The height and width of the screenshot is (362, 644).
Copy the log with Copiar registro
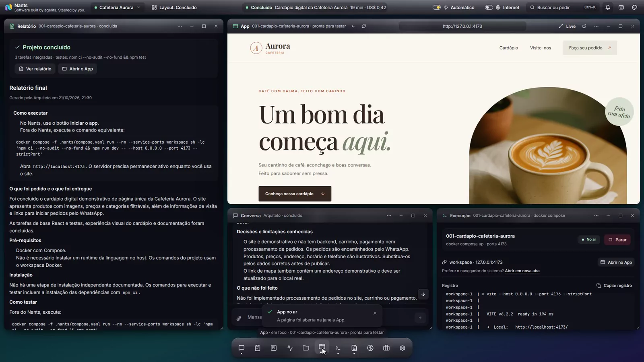click(614, 286)
